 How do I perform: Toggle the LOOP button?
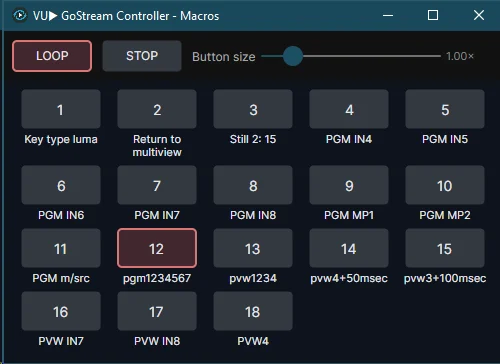[x=52, y=56]
